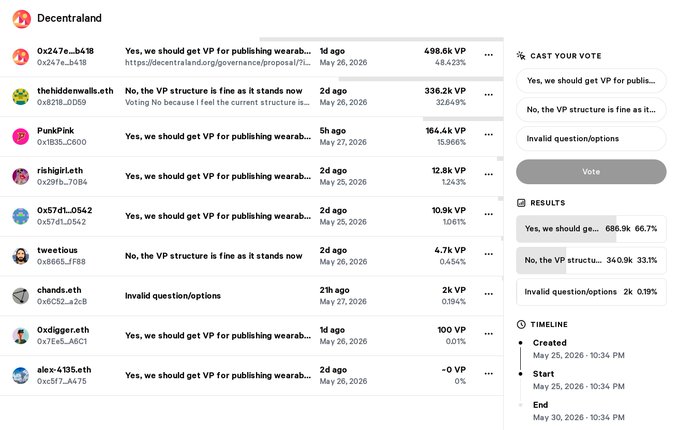Click '21h ago' timestamp for chands.eth
This screenshot has height=430, width=679.
click(x=334, y=290)
